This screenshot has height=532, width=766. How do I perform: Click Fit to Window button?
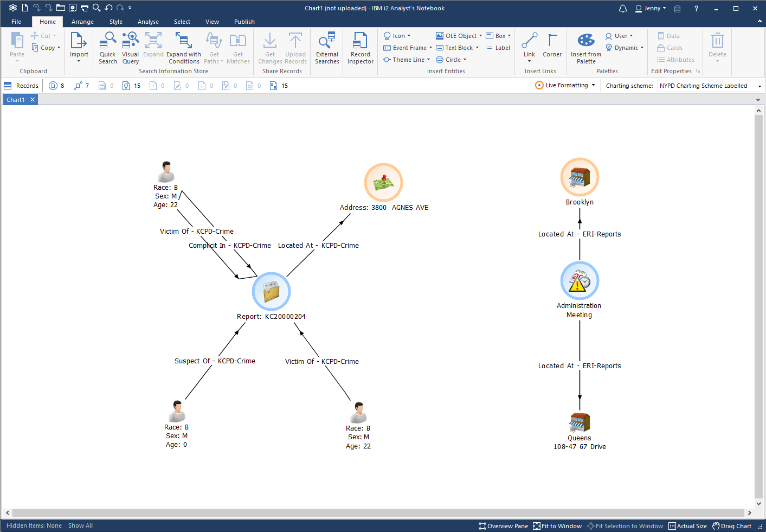[557, 526]
